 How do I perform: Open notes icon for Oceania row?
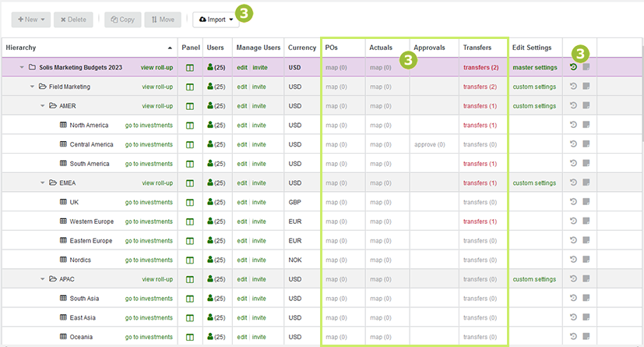point(586,336)
